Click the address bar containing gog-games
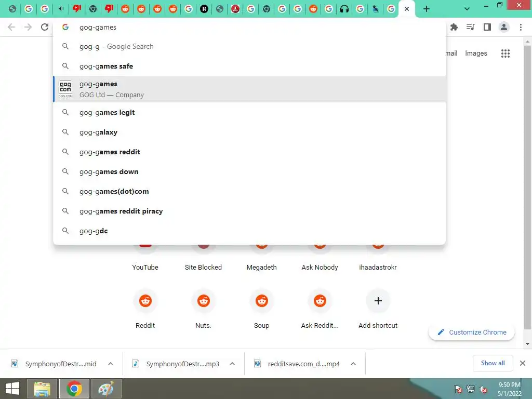The height and width of the screenshot is (399, 532). (249, 27)
